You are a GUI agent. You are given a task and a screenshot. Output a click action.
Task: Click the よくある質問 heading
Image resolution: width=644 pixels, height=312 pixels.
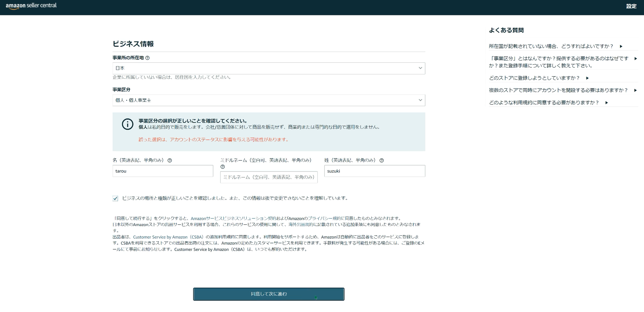[x=506, y=30]
